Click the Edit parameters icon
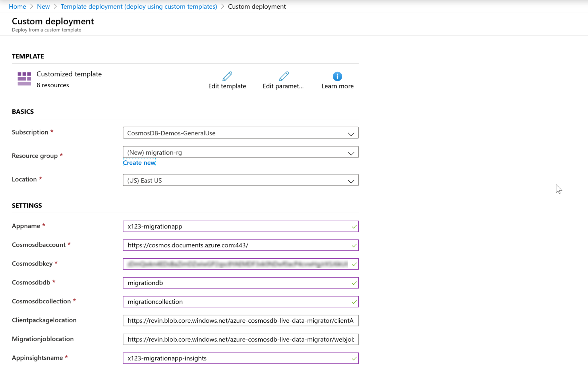 click(283, 76)
